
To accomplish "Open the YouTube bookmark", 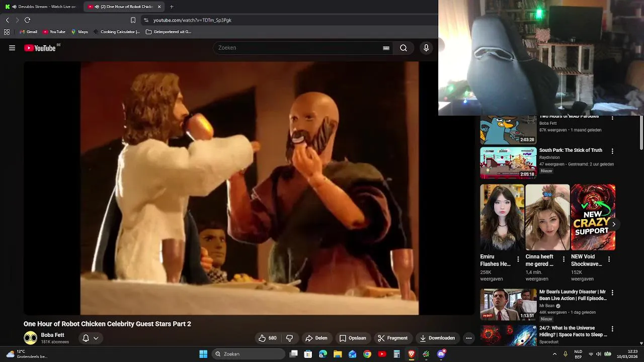I will 54,32.
